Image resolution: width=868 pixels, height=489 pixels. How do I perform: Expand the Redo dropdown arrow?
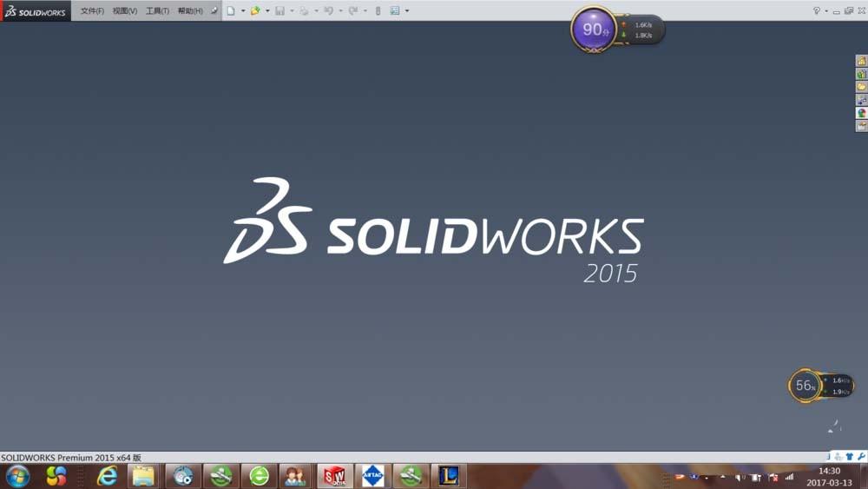(365, 10)
